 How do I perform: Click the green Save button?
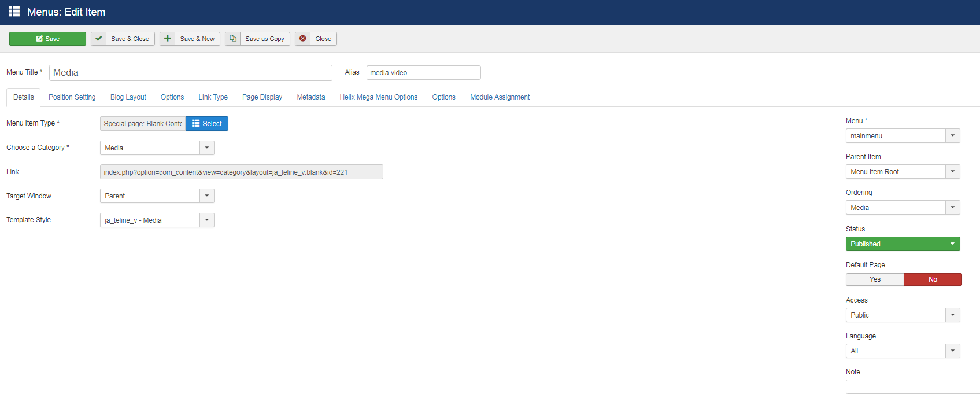(47, 39)
